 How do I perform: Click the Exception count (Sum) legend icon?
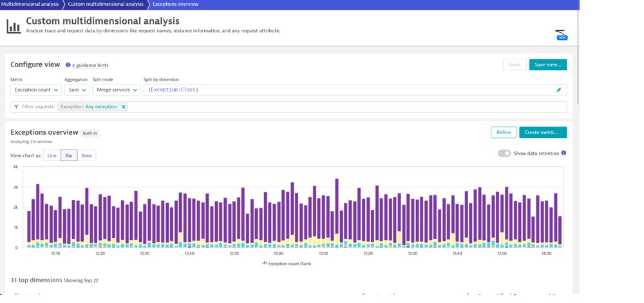pos(265,263)
